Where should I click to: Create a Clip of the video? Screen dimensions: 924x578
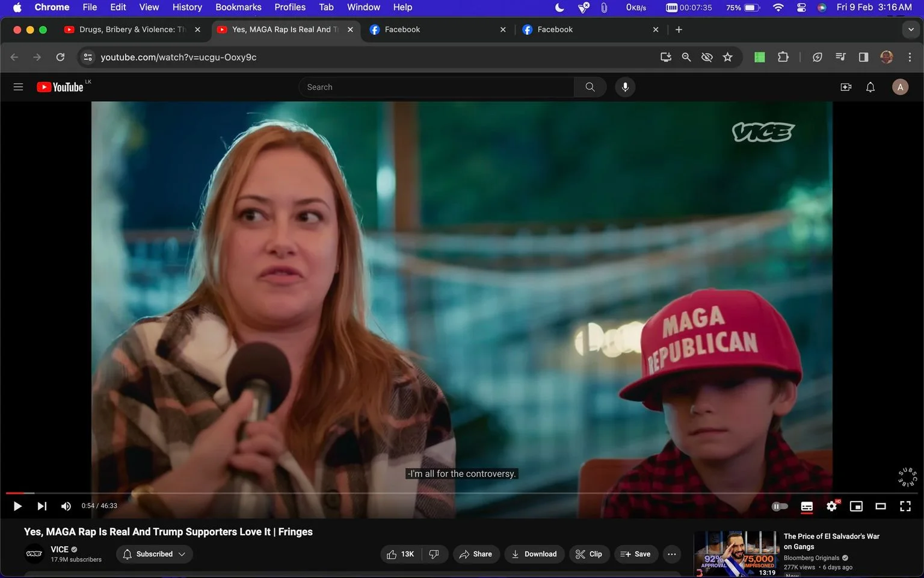589,555
